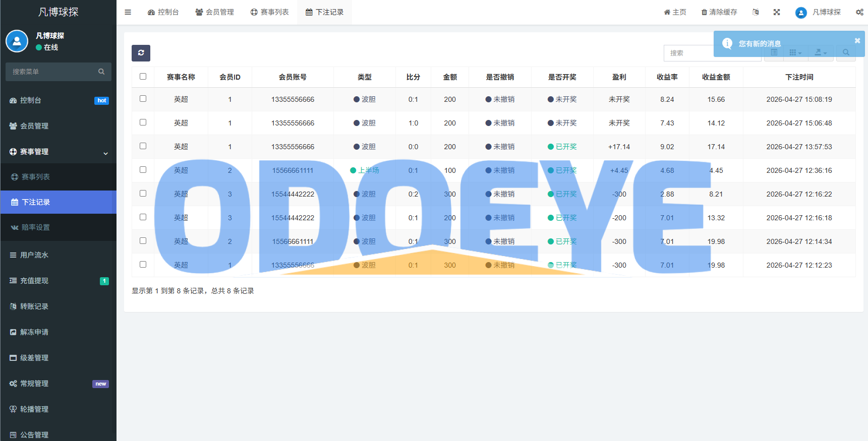Check the row dated 2026-04-27 12:16:22

[143, 194]
